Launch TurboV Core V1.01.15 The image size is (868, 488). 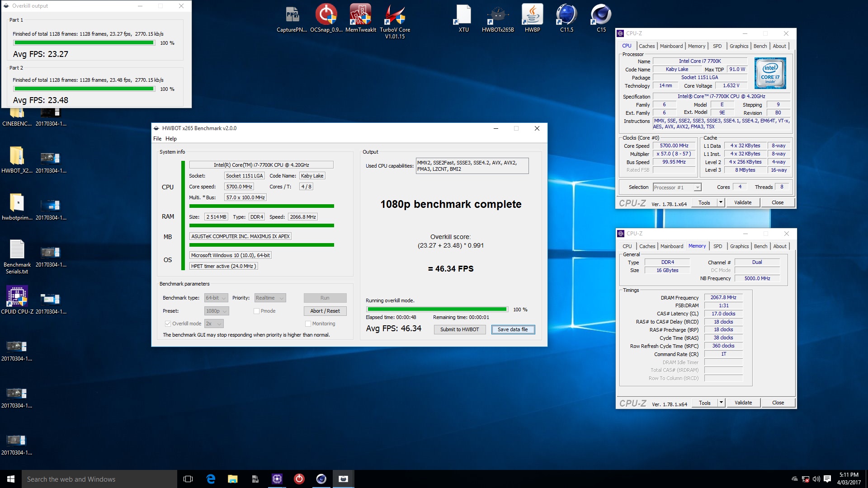point(395,21)
